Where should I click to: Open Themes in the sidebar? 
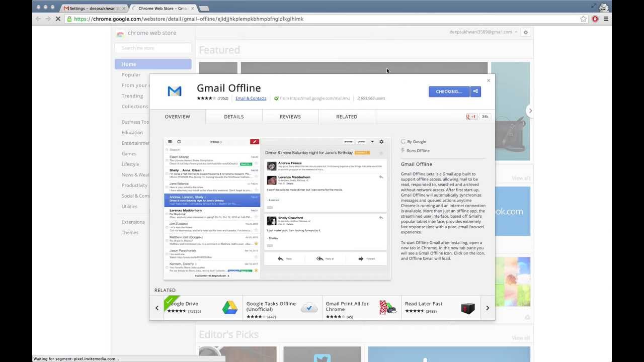click(130, 233)
